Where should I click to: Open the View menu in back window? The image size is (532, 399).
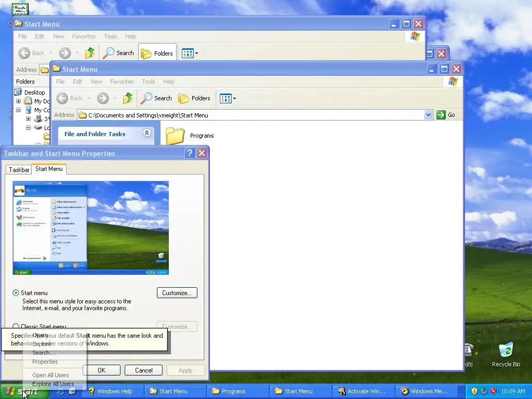click(58, 36)
